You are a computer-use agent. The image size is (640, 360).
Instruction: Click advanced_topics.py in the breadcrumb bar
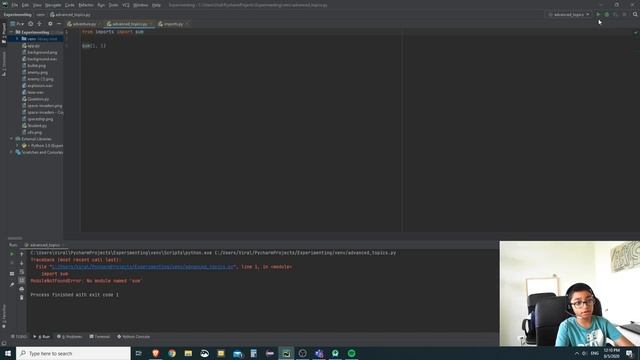click(70, 15)
